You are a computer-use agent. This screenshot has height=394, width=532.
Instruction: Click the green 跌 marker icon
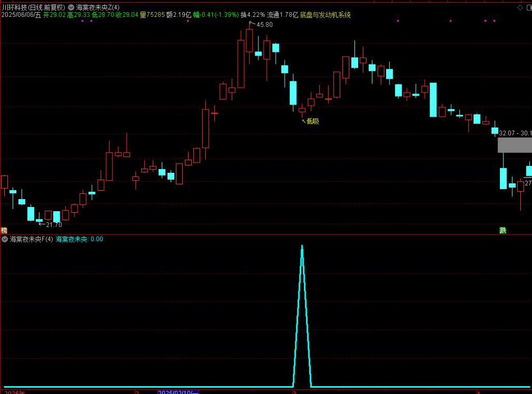tap(503, 231)
